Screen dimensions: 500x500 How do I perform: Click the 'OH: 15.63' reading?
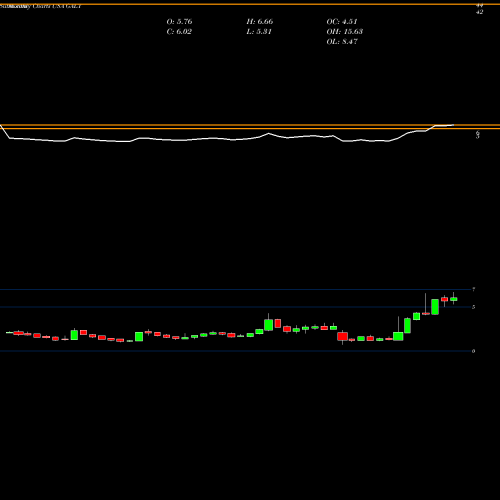click(x=344, y=32)
